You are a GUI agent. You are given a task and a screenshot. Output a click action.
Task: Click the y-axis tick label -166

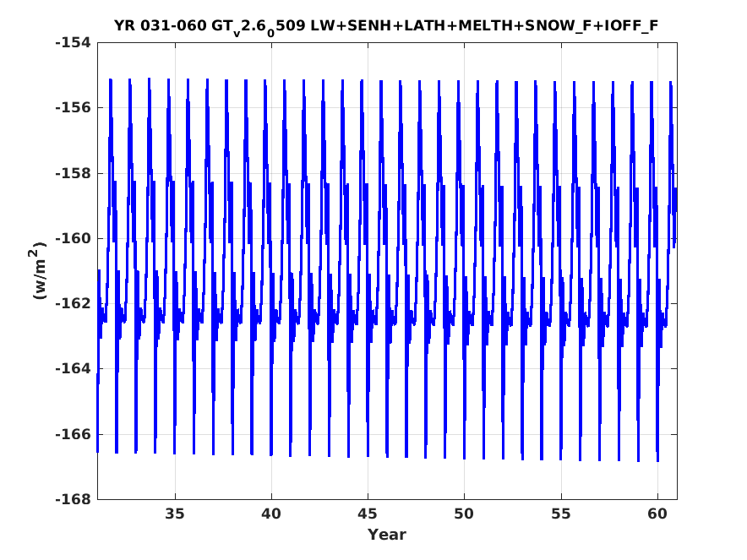[73, 434]
